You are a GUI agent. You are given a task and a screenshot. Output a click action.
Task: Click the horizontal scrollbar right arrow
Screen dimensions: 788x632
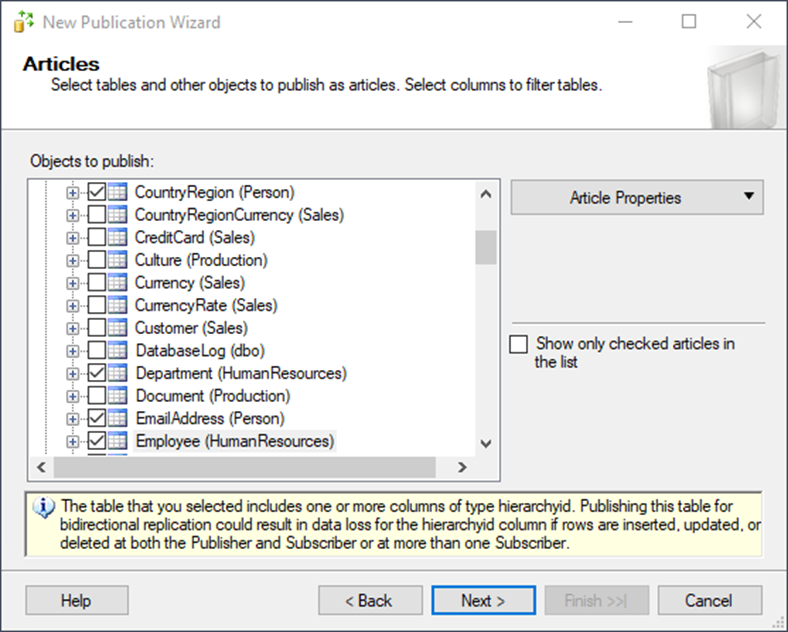point(462,468)
